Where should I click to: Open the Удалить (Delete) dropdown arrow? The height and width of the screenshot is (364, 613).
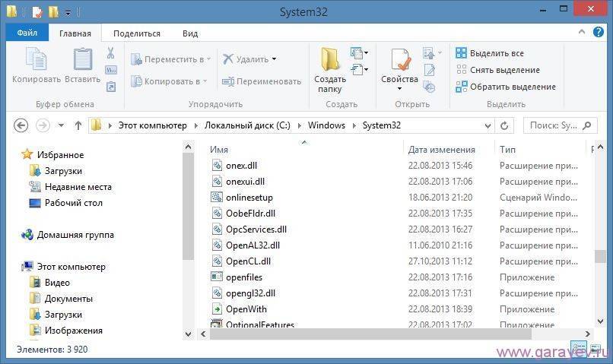pos(275,59)
